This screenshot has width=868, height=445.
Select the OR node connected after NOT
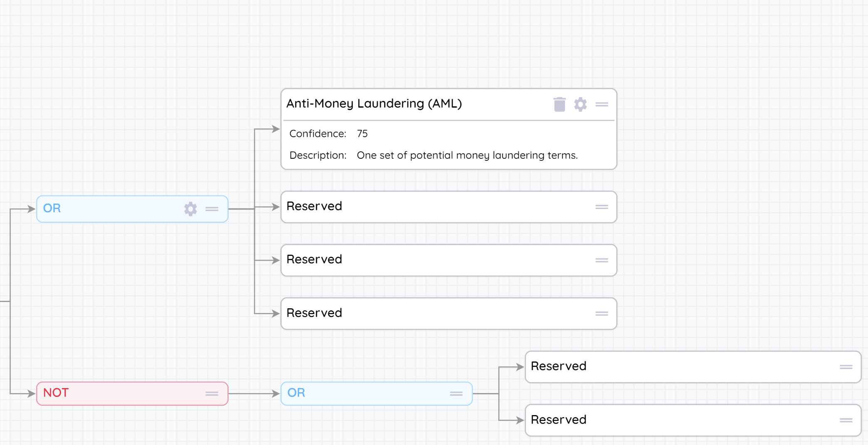pyautogui.click(x=366, y=393)
